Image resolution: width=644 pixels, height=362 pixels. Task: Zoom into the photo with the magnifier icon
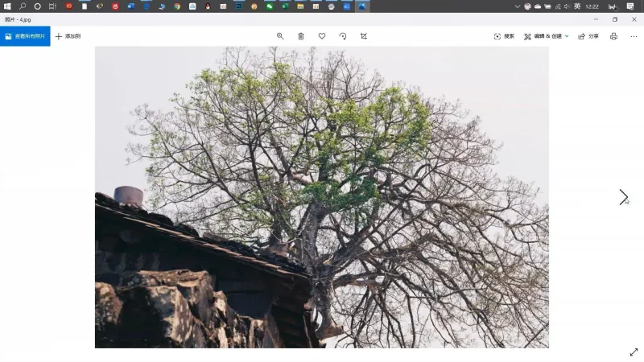coord(280,36)
